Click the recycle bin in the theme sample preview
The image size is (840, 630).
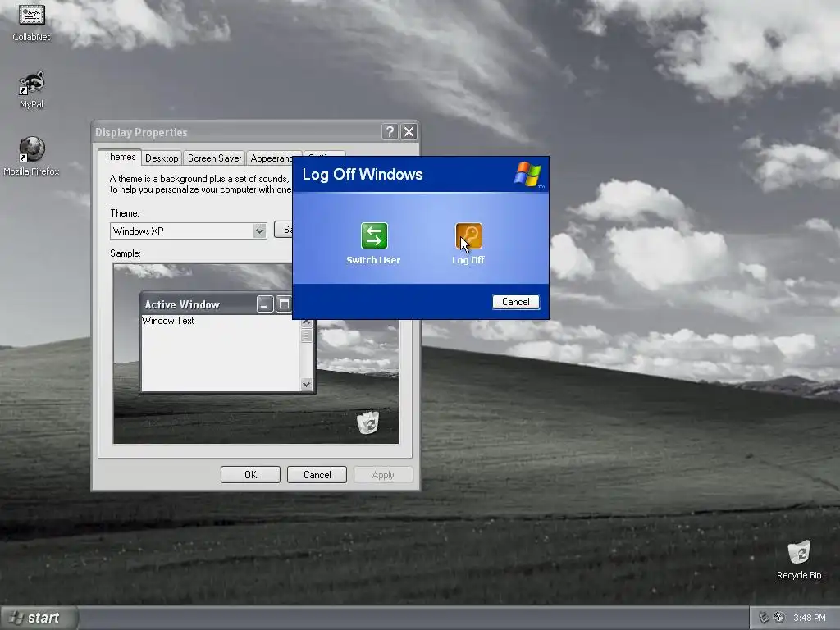point(368,422)
